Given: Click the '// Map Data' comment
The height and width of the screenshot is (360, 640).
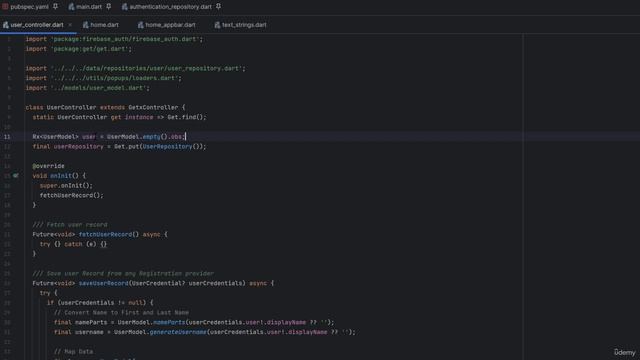Looking at the screenshot, I should click(73, 351).
